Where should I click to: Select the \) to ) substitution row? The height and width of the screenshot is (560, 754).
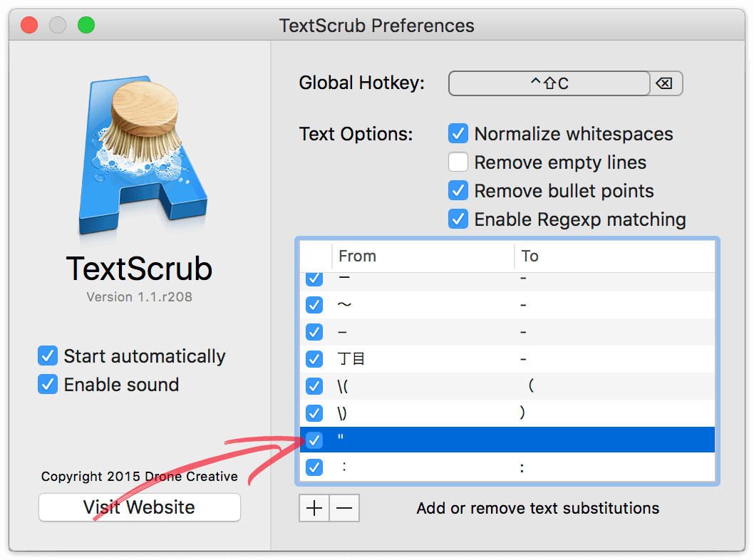[507, 413]
